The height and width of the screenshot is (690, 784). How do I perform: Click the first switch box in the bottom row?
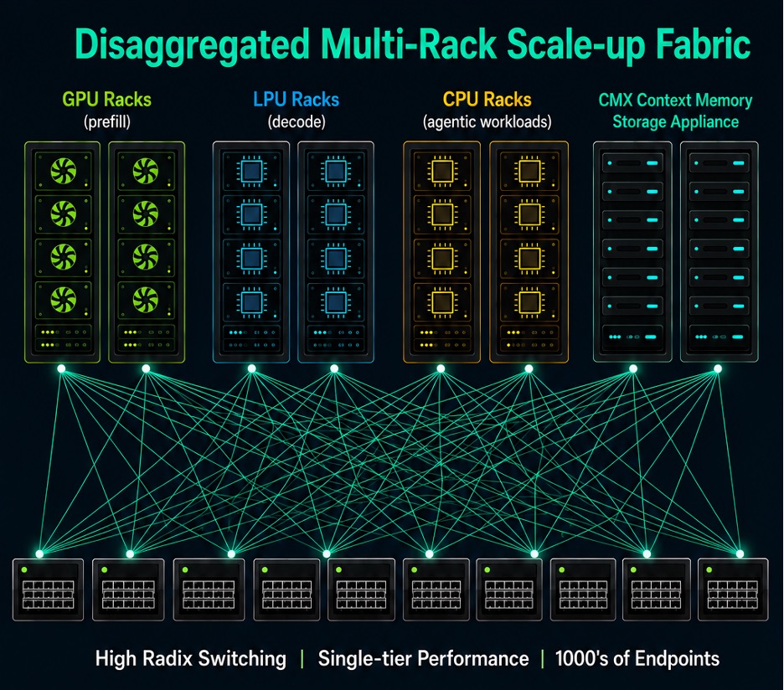(48, 590)
